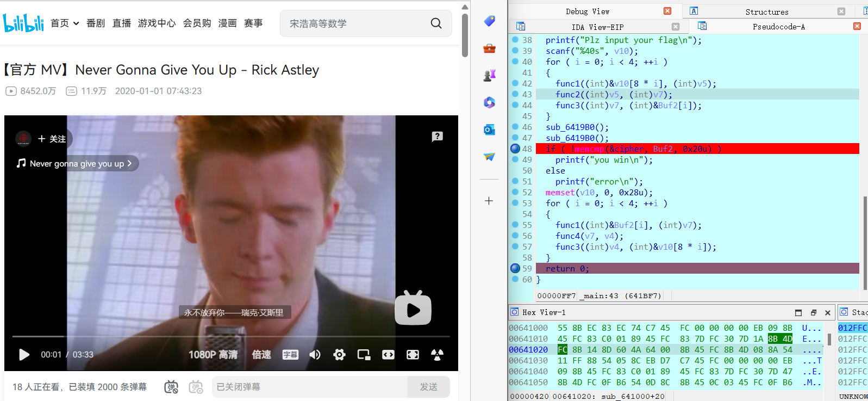Open player settings gear icon
Screen dimensions: 868x401
click(340, 355)
